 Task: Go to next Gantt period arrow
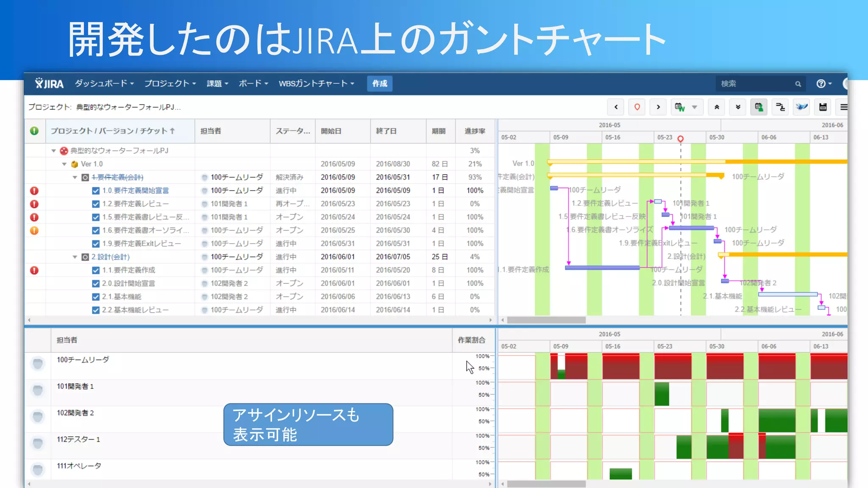[658, 107]
